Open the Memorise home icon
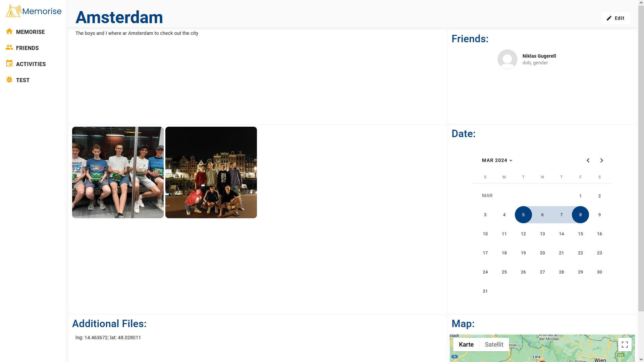 click(9, 32)
